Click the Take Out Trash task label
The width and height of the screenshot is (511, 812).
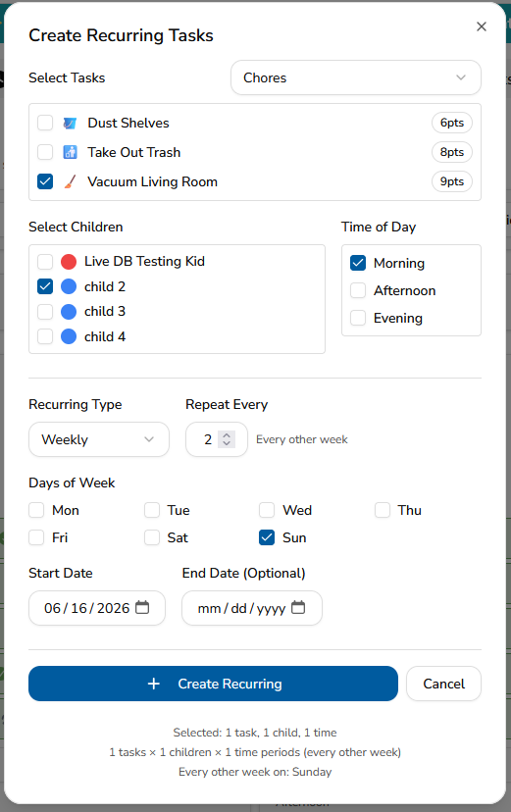pyautogui.click(x=134, y=152)
